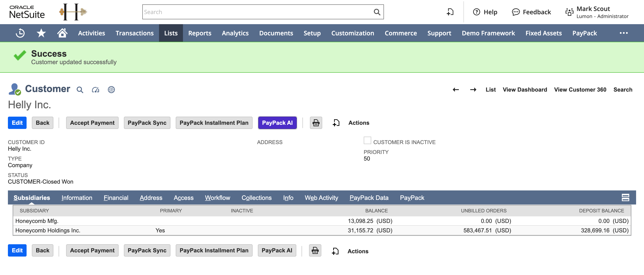The width and height of the screenshot is (644, 275).
Task: Click the globe icon beside Customer title
Action: 111,89
